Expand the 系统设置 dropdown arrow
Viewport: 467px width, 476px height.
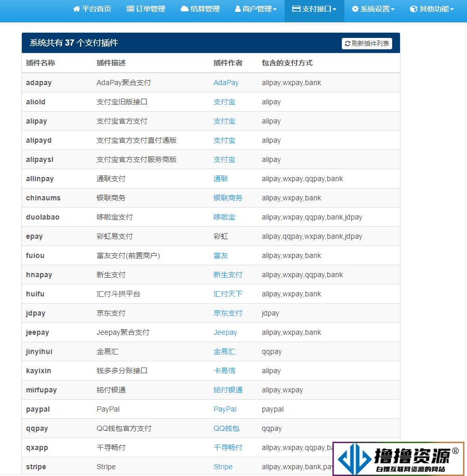point(393,9)
